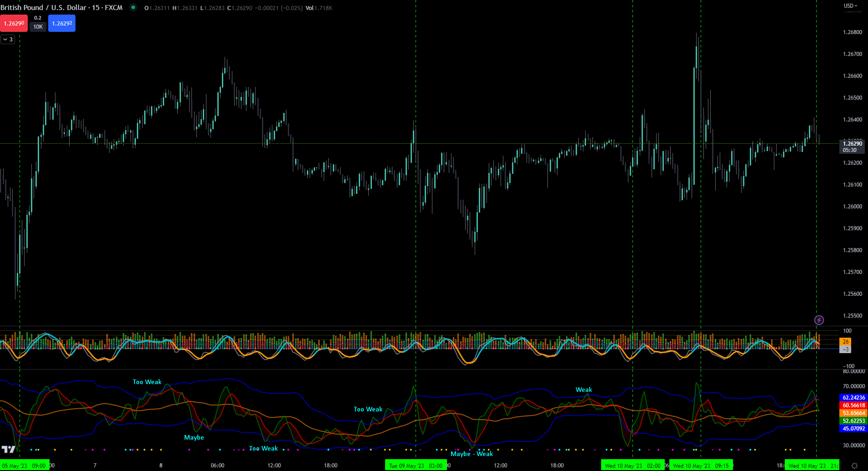Click the 'Weak' label near 18:00
The image size is (868, 471).
point(584,390)
